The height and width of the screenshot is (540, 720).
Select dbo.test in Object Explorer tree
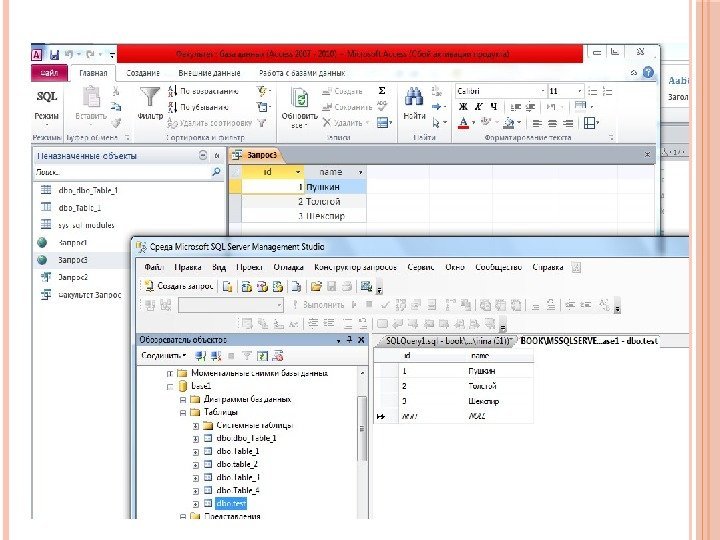pos(231,503)
